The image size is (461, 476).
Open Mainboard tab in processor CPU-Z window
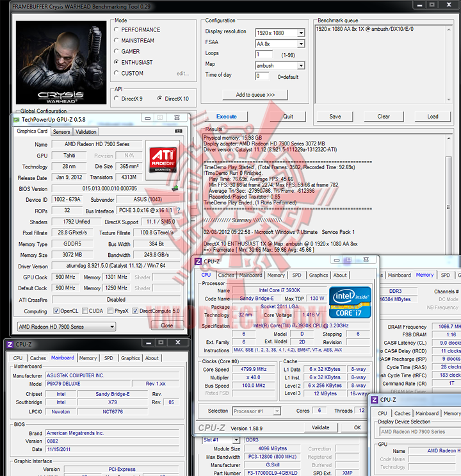pyautogui.click(x=251, y=275)
